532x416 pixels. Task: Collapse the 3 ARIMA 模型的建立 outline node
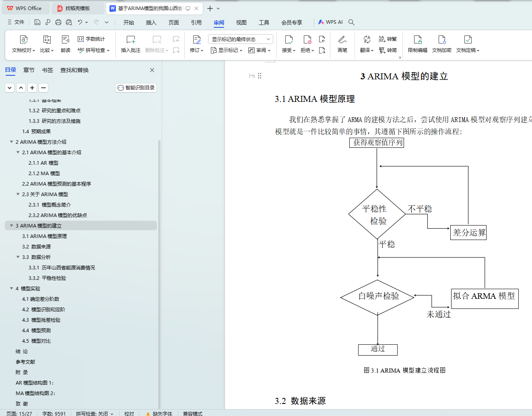click(11, 226)
